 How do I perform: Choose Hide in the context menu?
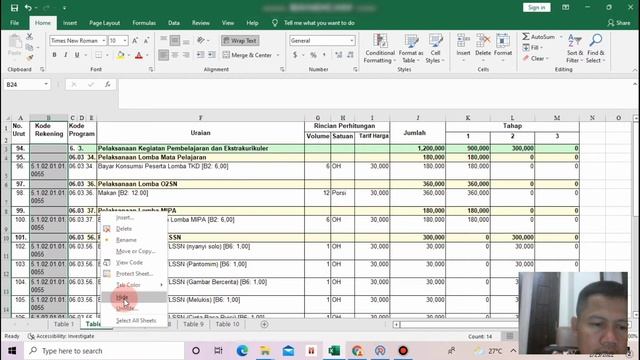[134, 297]
